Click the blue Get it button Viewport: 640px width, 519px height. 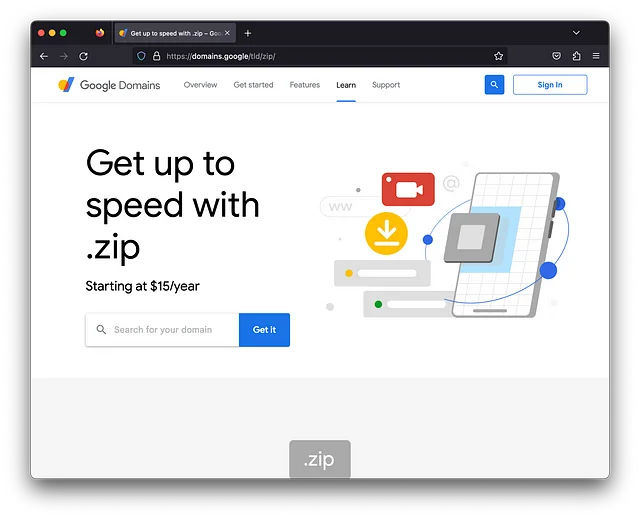[x=264, y=330]
